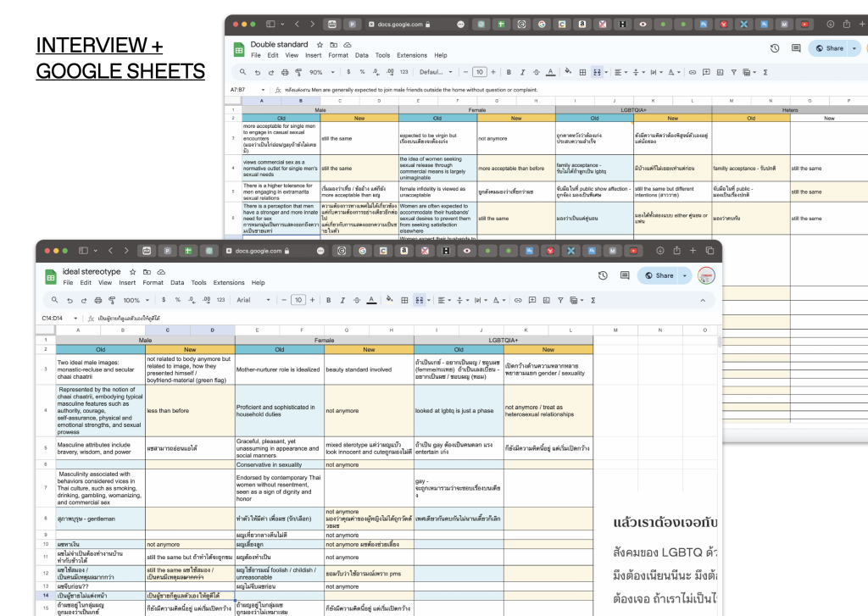The image size is (868, 616).
Task: Open the Share options arrow in ideal stereotype
Action: point(685,275)
